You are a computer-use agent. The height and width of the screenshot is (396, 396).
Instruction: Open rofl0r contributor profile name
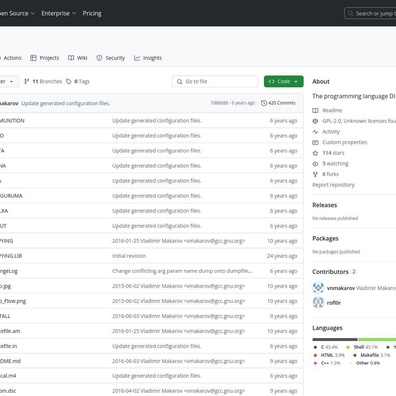(x=334, y=303)
